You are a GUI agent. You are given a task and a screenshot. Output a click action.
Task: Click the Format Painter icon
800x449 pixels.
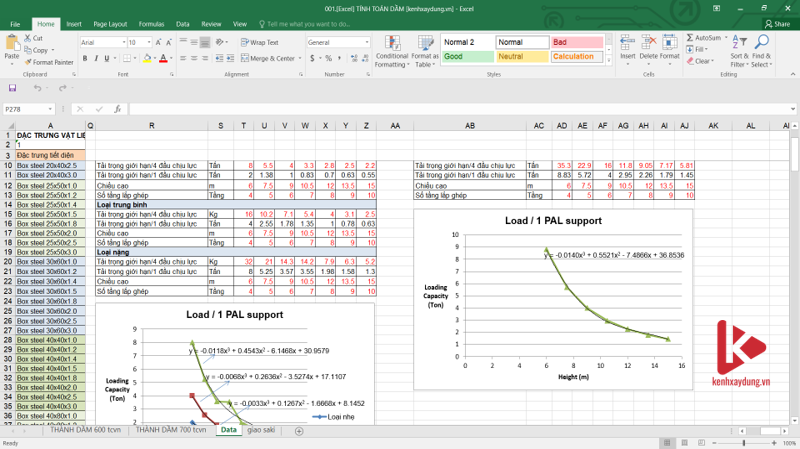[x=27, y=62]
